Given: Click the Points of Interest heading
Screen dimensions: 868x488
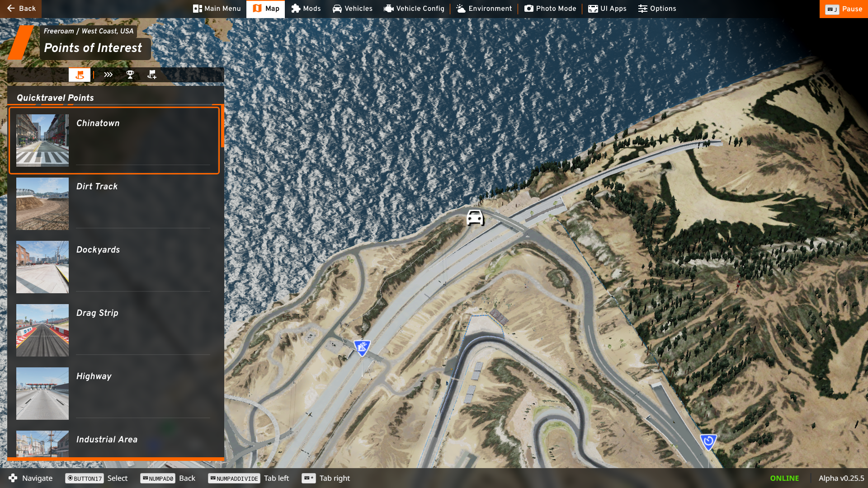Looking at the screenshot, I should point(93,48).
